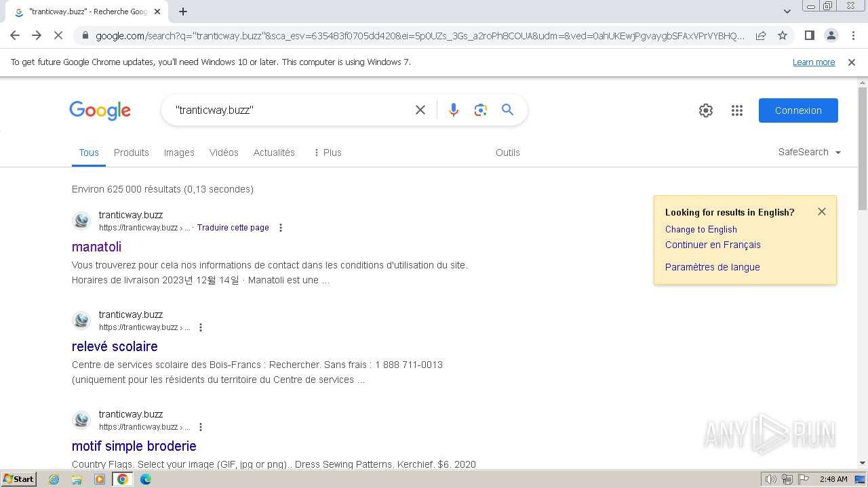
Task: Open a new browser tab
Action: (x=183, y=12)
